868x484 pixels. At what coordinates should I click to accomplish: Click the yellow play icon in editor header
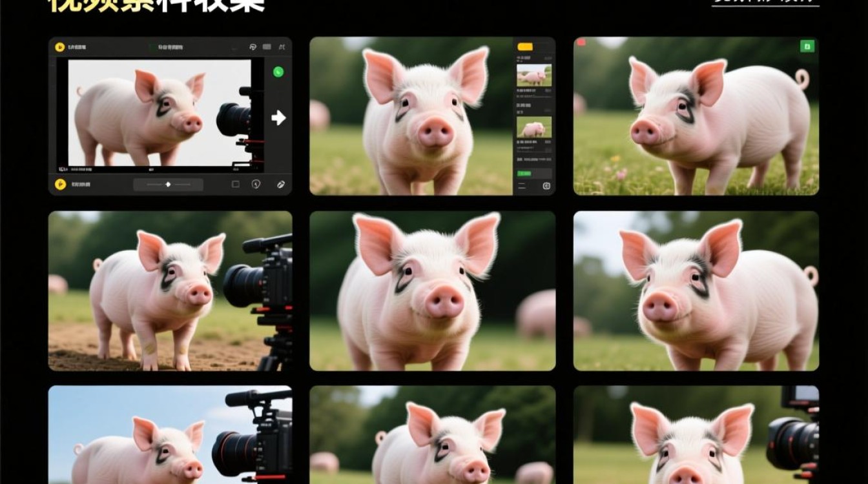59,46
